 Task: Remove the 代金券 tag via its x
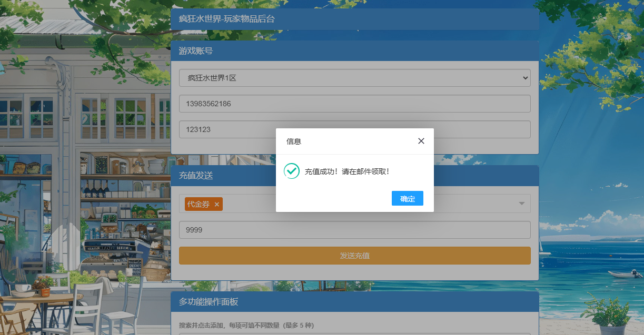(x=216, y=204)
